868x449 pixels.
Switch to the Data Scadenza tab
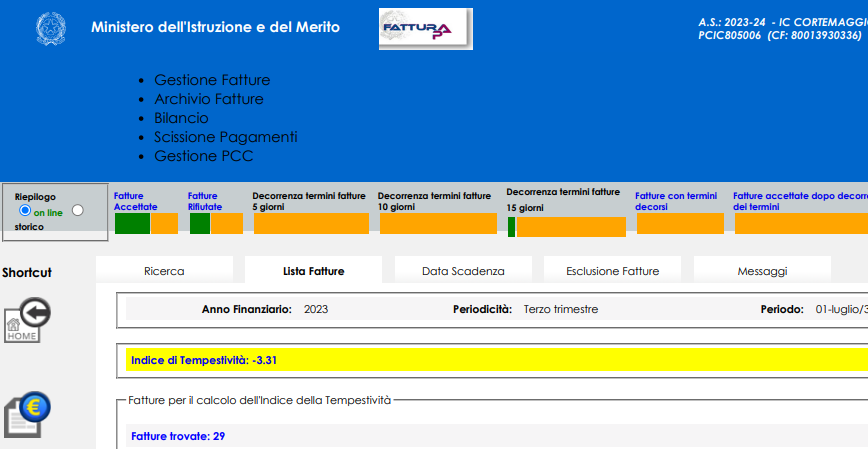click(x=463, y=270)
